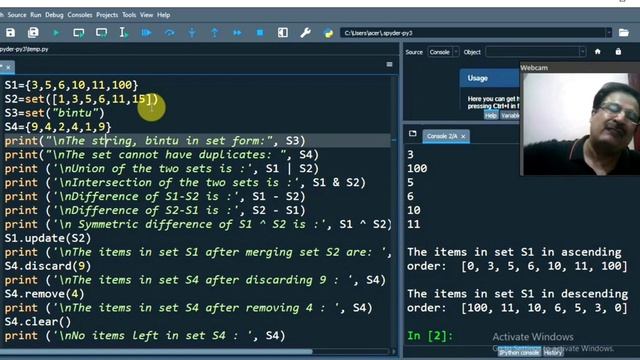Viewport: 640px width, 360px height.
Task: Click the line S4={9,4,2,4,1,9}
Action: coord(58,127)
